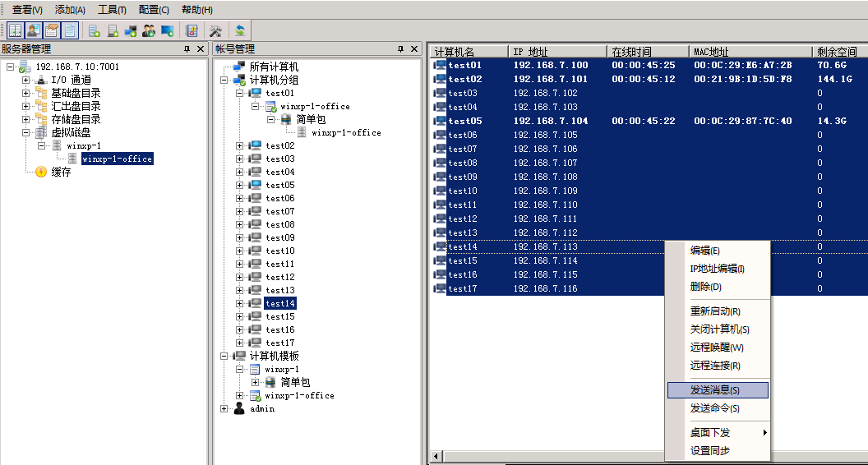Screen dimensions: 868x465
Task: Click the test05 computer icon in account tree
Action: click(x=256, y=185)
